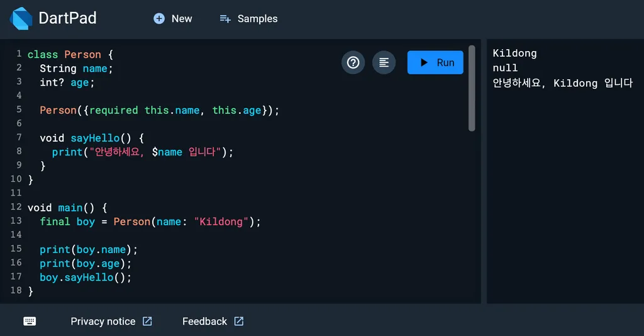This screenshot has width=644, height=336.
Task: Click the play triangle inside Run button
Action: [425, 62]
